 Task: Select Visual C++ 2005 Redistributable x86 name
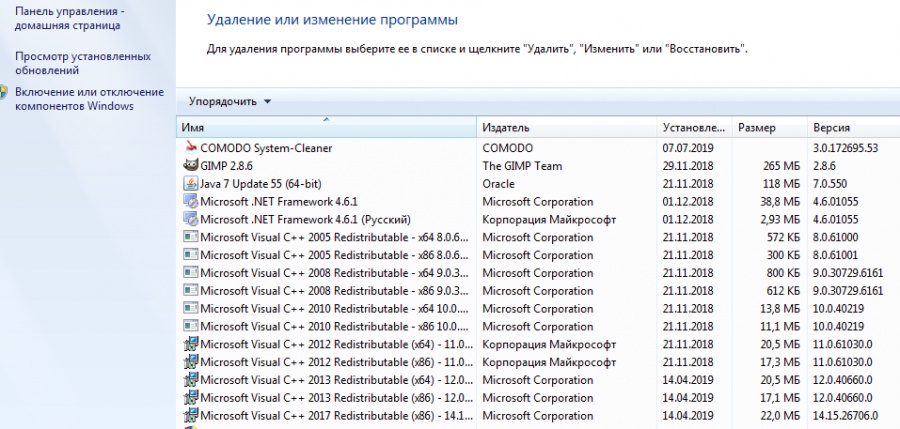click(x=335, y=255)
